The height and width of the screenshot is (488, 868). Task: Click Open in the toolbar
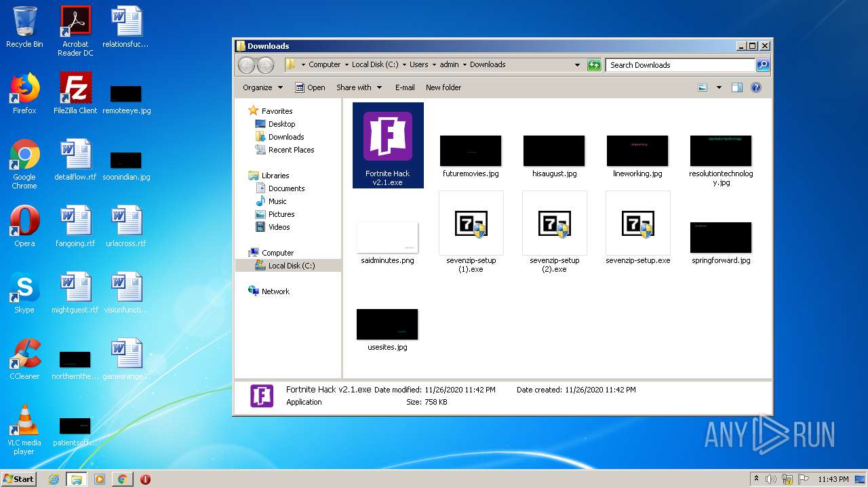[x=310, y=87]
